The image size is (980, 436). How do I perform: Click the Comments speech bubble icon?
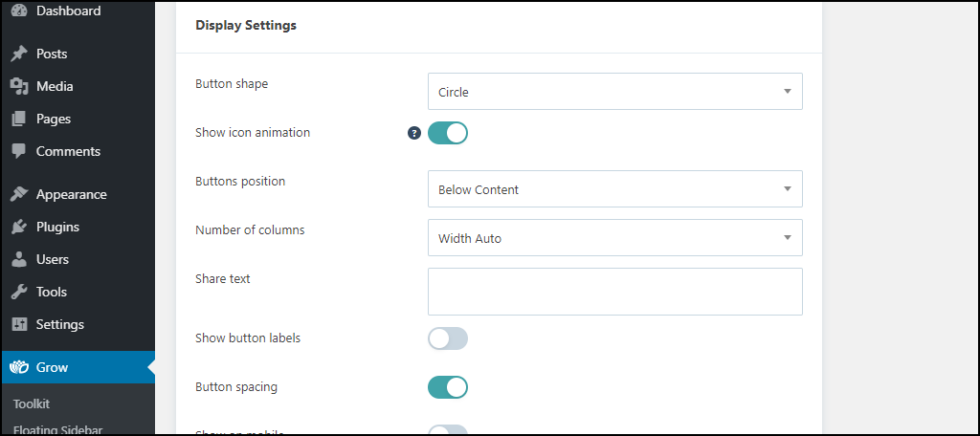[19, 151]
